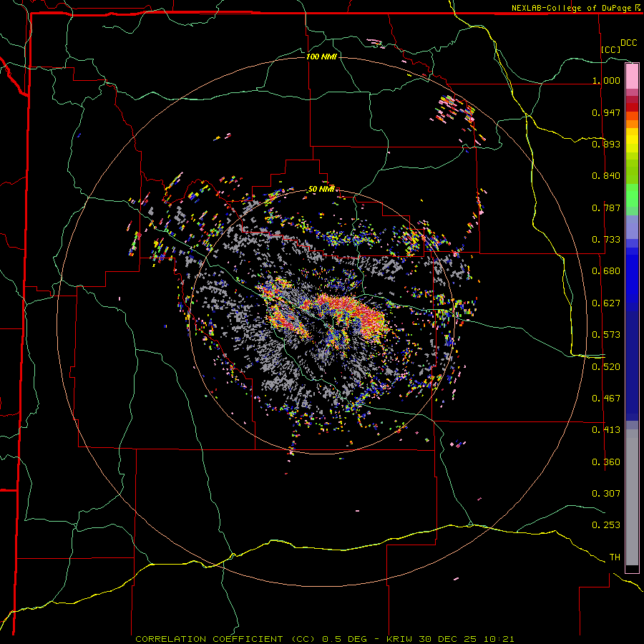Click the 0.360 legend value
This screenshot has height=644, width=644.
point(606,462)
